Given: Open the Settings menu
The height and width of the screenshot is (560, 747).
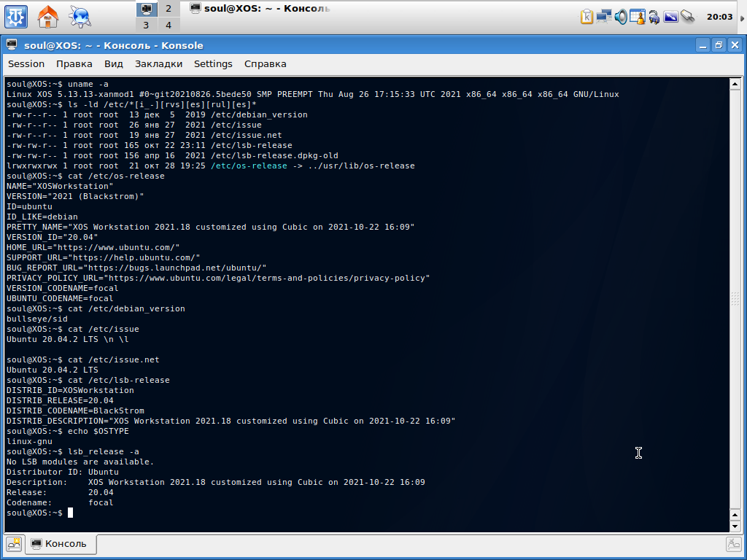Looking at the screenshot, I should (x=213, y=64).
